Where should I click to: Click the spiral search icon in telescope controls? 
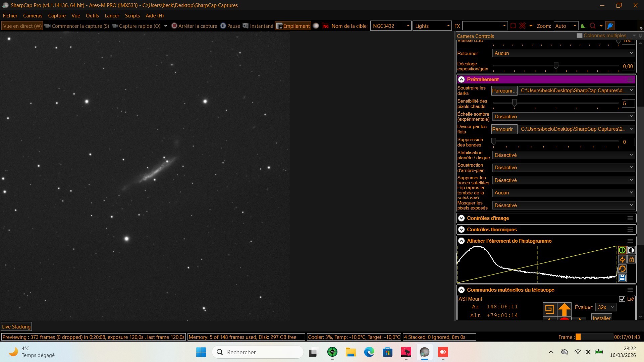(x=549, y=309)
